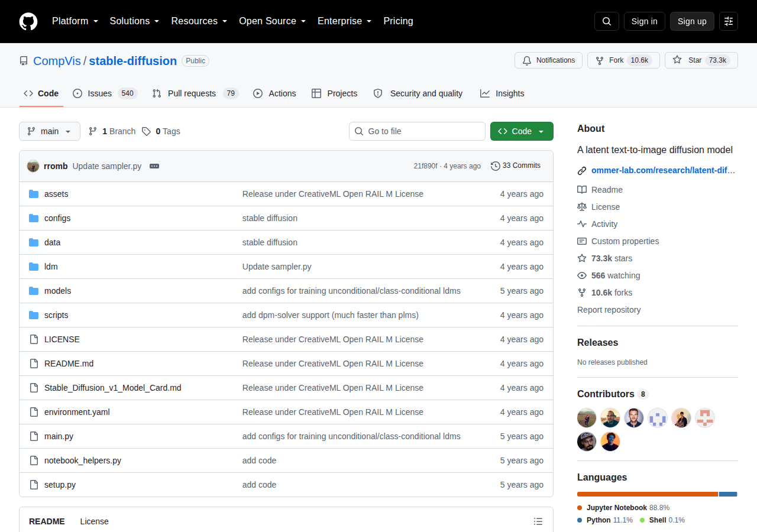View the 0 Tags link
This screenshot has width=757, height=532.
pos(161,131)
